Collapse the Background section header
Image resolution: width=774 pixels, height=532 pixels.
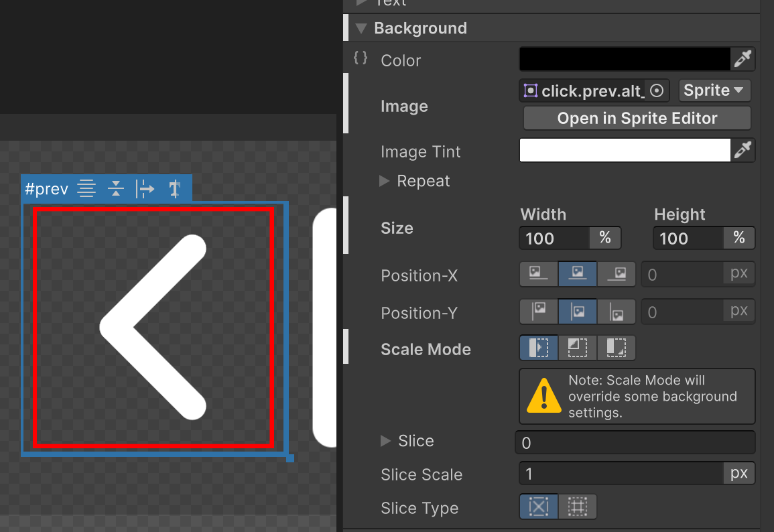click(361, 28)
